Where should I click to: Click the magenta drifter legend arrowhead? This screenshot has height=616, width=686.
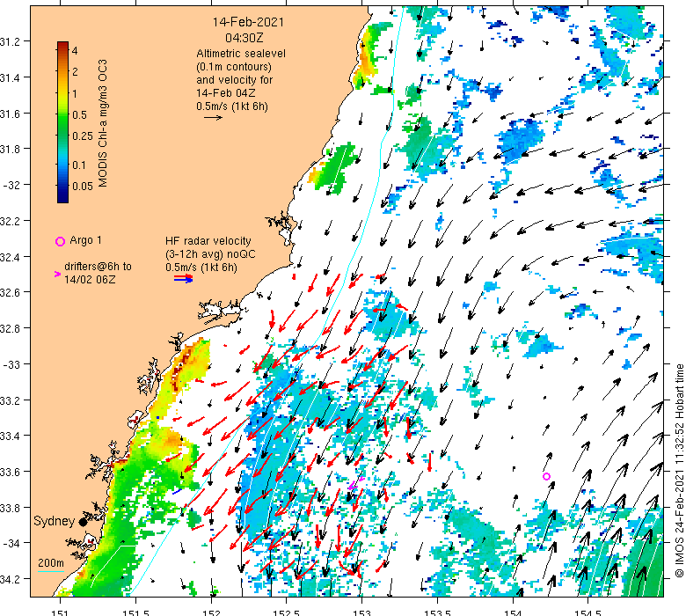point(57,274)
